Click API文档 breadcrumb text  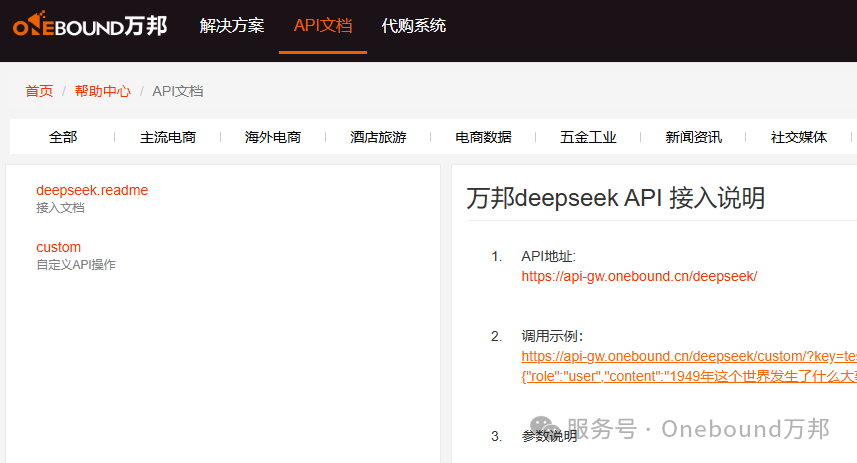[178, 91]
